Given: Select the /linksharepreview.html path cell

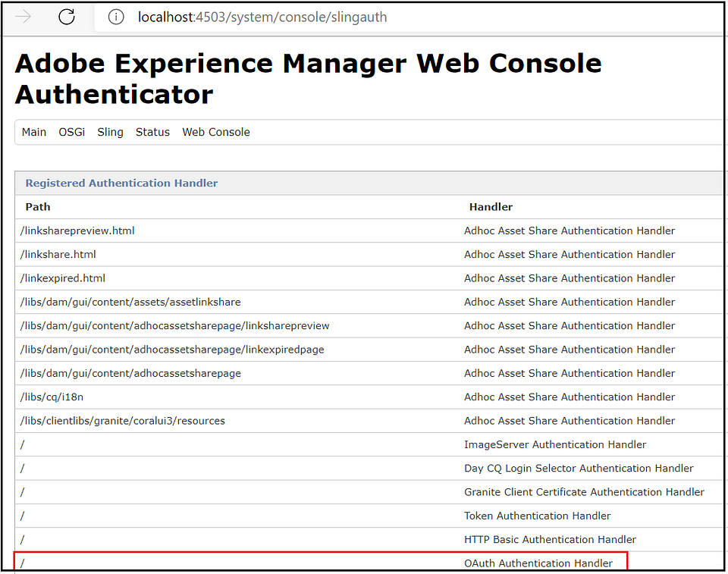Looking at the screenshot, I should [77, 231].
